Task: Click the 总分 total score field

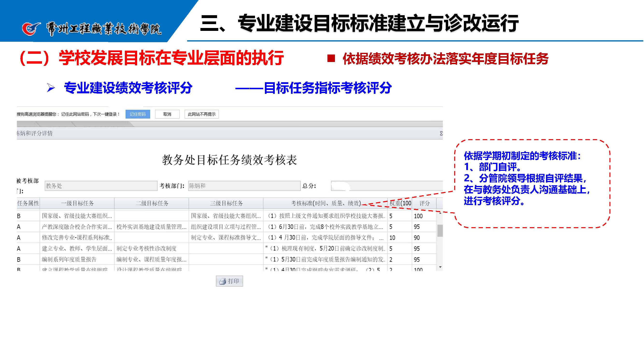Action: (387, 186)
